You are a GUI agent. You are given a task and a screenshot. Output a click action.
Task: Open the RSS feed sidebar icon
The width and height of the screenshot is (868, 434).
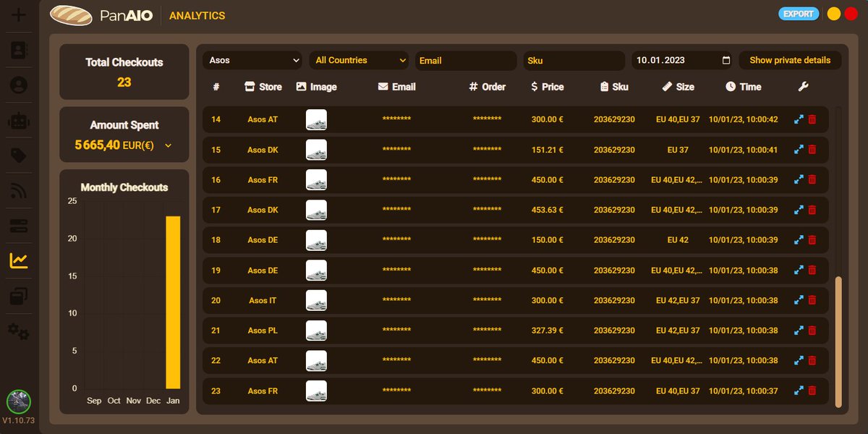click(19, 191)
